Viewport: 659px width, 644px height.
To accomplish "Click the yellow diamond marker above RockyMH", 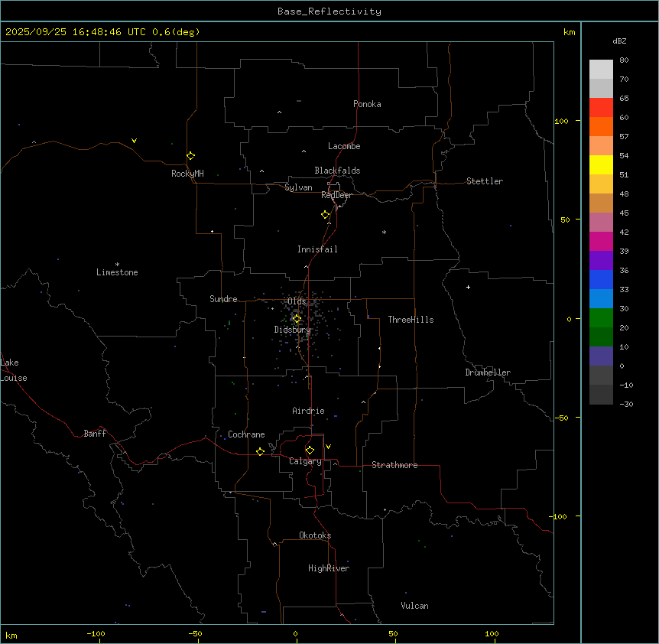I will 190,155.
